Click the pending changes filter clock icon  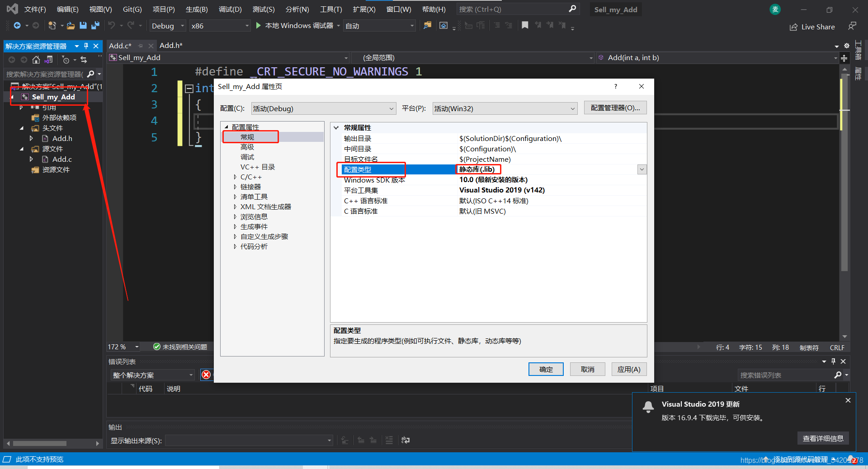66,60
